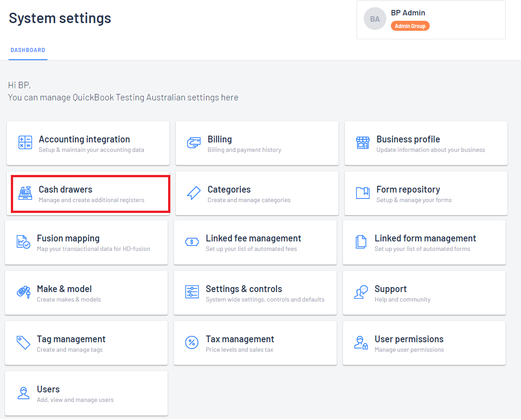Open Linked form management heading
The height and width of the screenshot is (420, 521).
tap(425, 238)
